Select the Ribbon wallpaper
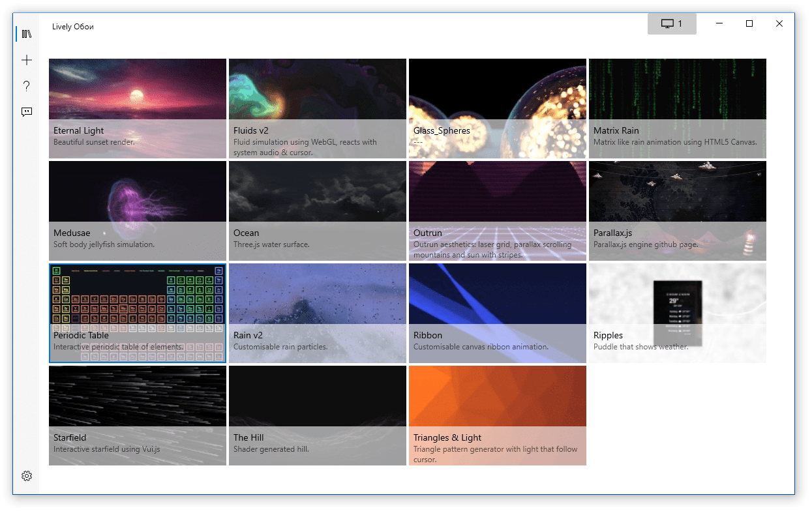812x515 pixels. [x=498, y=312]
